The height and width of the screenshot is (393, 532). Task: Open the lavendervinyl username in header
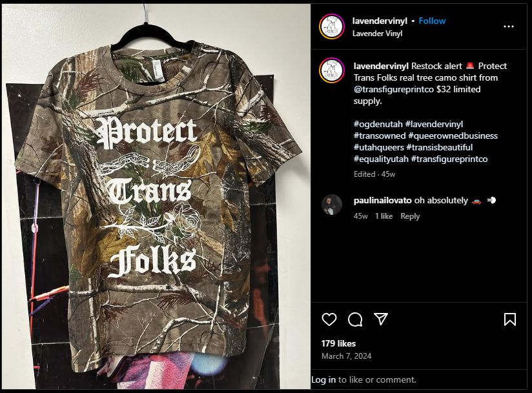tap(380, 21)
